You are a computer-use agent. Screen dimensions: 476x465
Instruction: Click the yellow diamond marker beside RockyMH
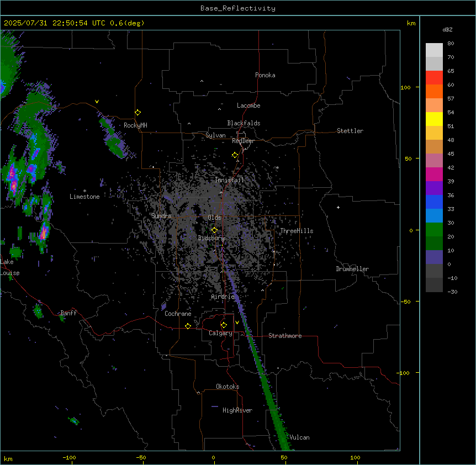(x=137, y=113)
